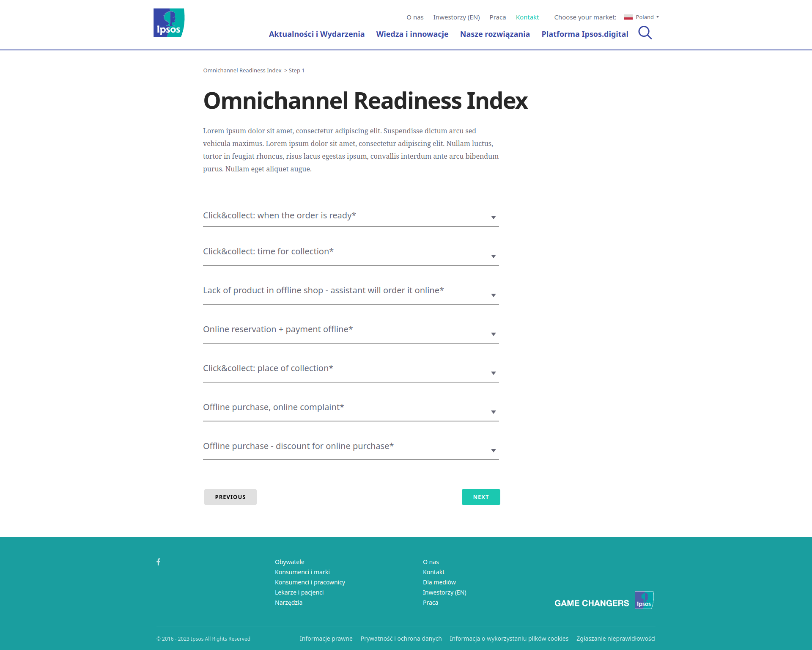Image resolution: width=812 pixels, height=650 pixels.
Task: Open the Nasze rozwiązania menu
Action: [495, 34]
